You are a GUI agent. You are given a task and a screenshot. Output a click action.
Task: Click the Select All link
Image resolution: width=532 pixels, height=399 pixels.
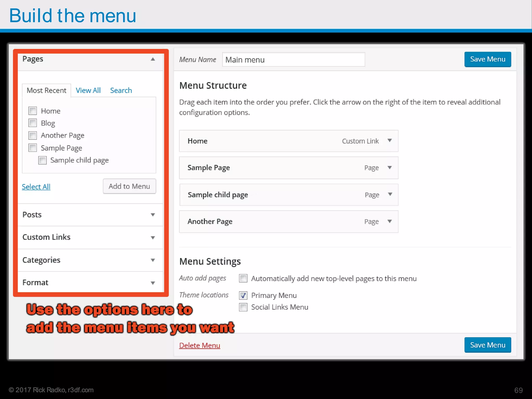click(x=36, y=187)
